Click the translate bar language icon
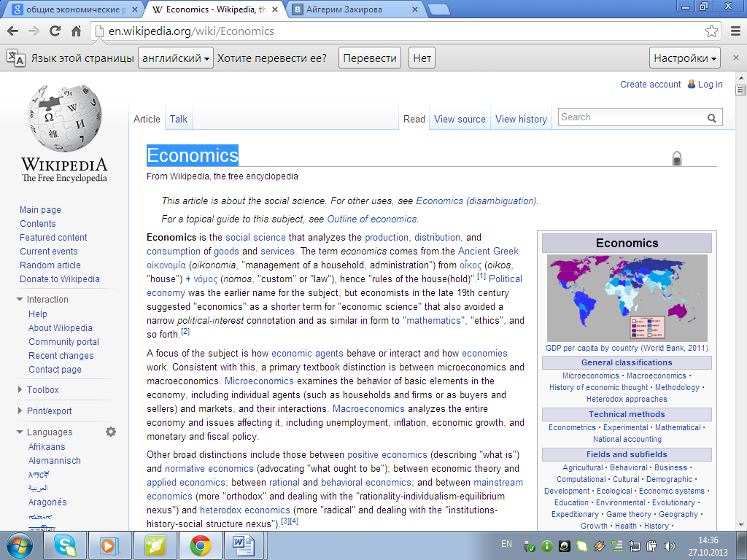747x560 pixels. pyautogui.click(x=16, y=58)
